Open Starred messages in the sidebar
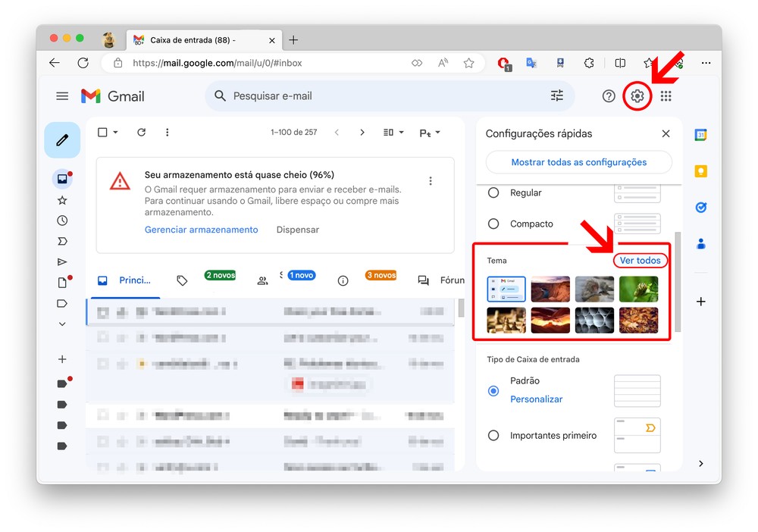The image size is (758, 532). pyautogui.click(x=62, y=200)
